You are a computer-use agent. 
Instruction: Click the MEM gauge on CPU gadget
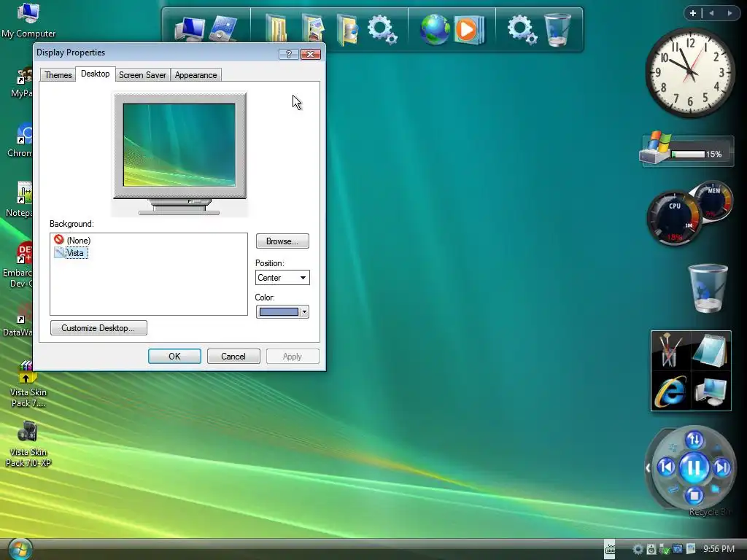(x=713, y=200)
